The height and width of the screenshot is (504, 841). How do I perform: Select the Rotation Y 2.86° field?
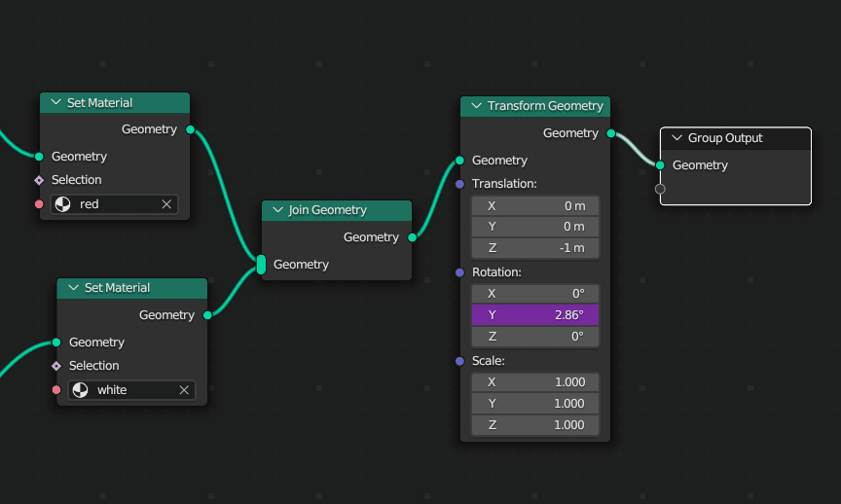click(x=534, y=315)
